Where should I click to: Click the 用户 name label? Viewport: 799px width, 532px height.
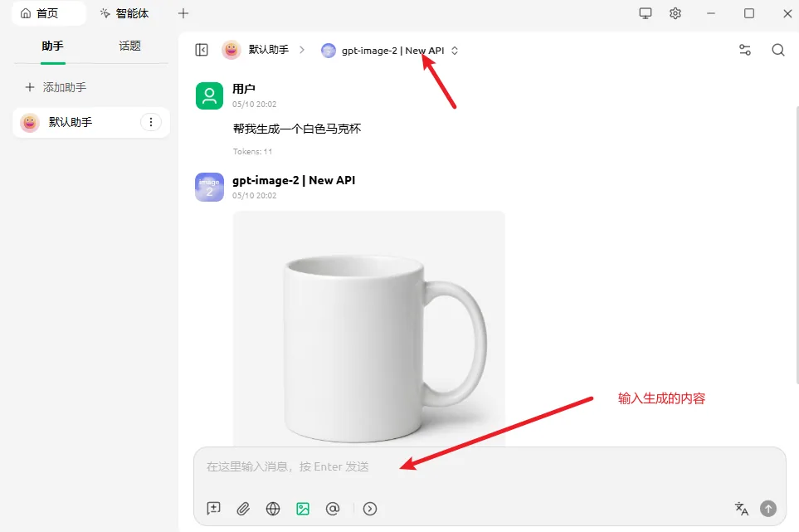[244, 89]
